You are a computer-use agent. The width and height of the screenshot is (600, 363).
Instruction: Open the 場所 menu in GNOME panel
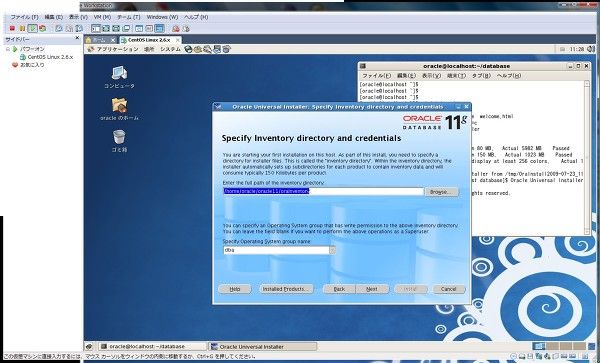tap(149, 49)
